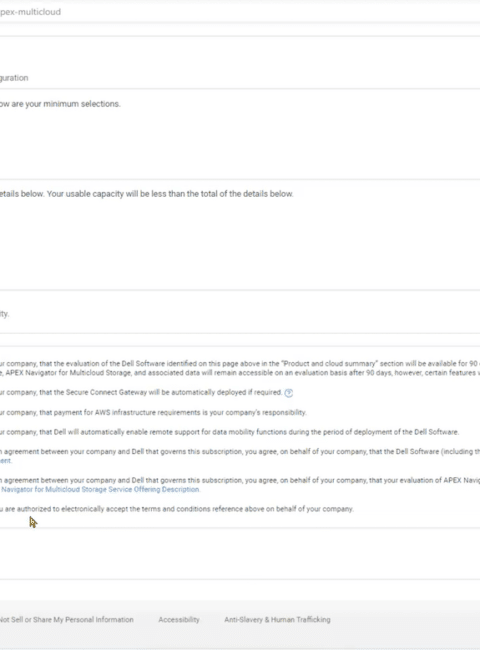Select the remote support for data mobility statement
Viewport: 480px width, 650px height.
[x=229, y=432]
